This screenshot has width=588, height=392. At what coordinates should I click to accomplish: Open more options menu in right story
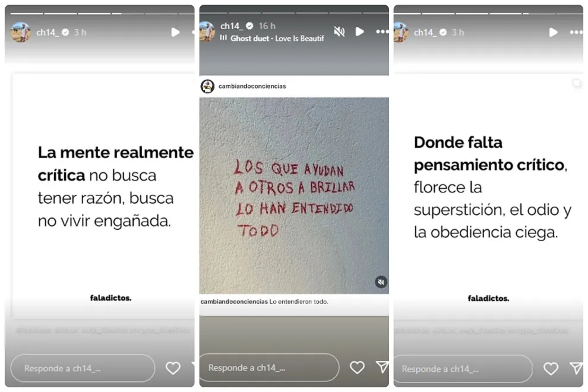(x=576, y=32)
